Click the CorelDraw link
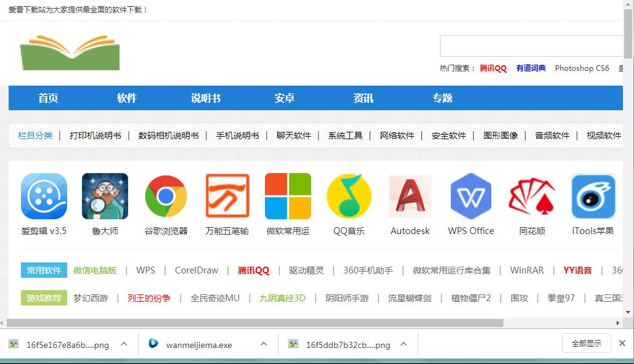 click(197, 270)
